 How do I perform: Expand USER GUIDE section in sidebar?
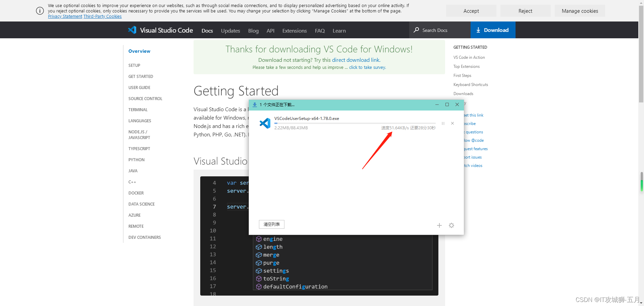click(139, 87)
